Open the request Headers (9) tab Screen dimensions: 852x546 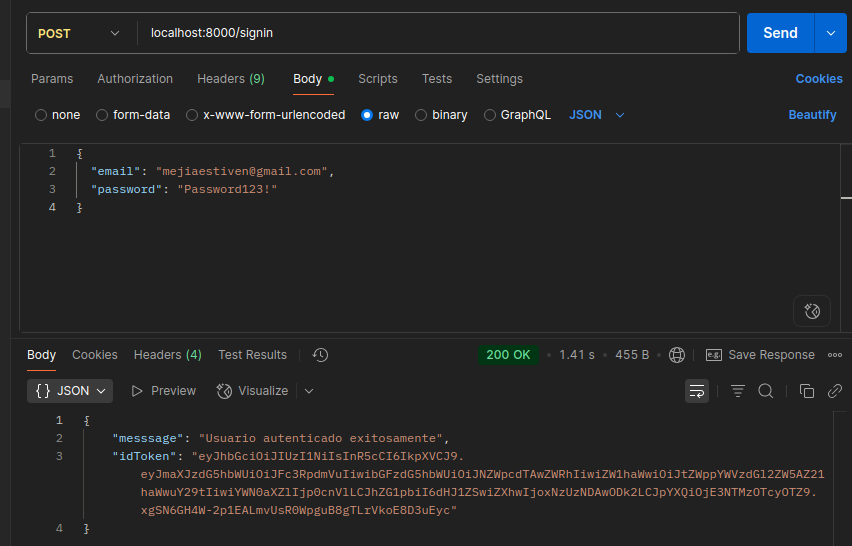[231, 79]
